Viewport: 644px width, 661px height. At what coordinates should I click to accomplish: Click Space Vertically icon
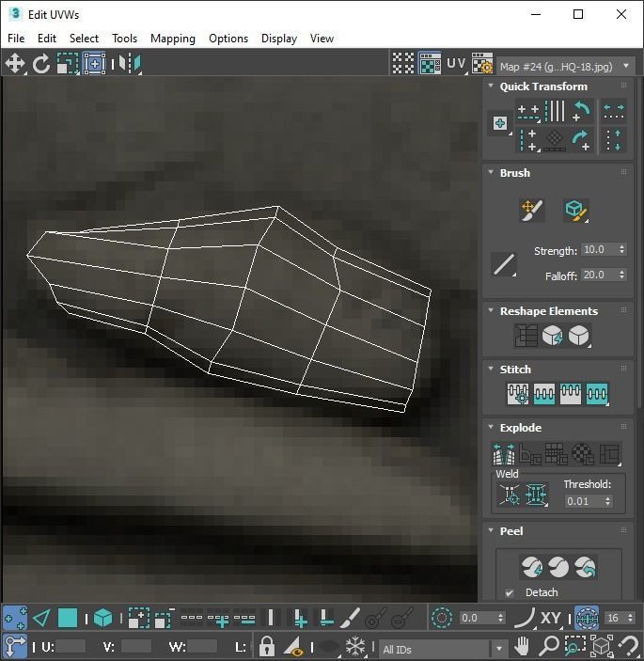point(614,140)
